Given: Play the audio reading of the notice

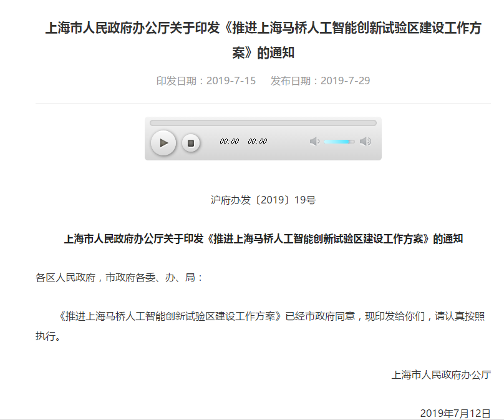Looking at the screenshot, I should (163, 143).
